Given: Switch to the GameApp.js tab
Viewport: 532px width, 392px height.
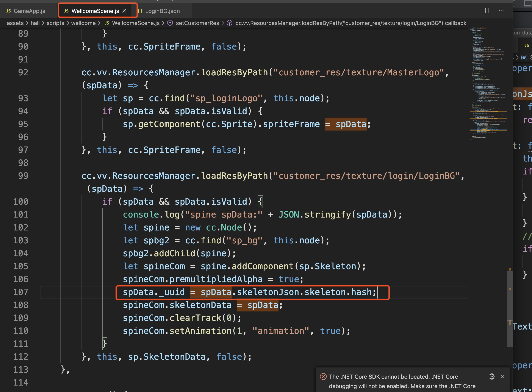Looking at the screenshot, I should coord(29,11).
